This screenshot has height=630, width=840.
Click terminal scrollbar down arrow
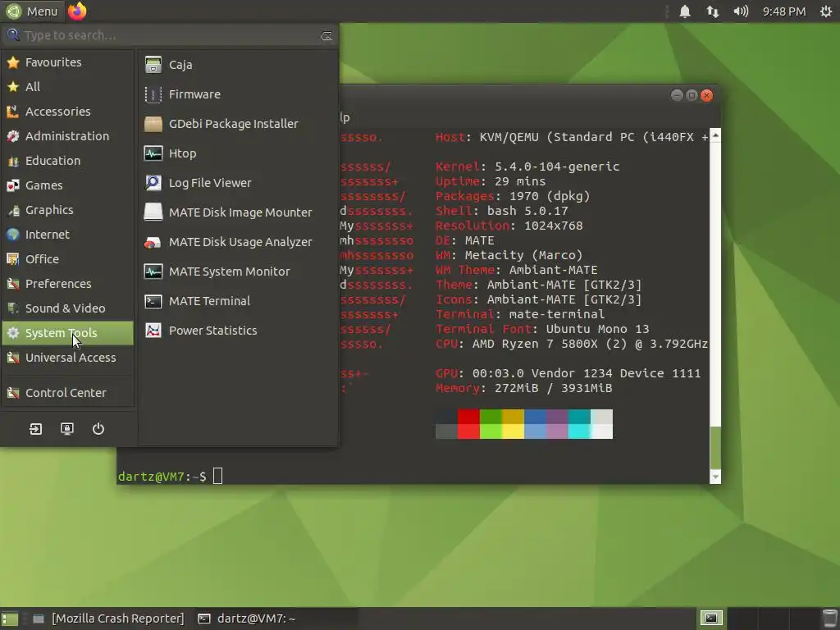pos(715,477)
